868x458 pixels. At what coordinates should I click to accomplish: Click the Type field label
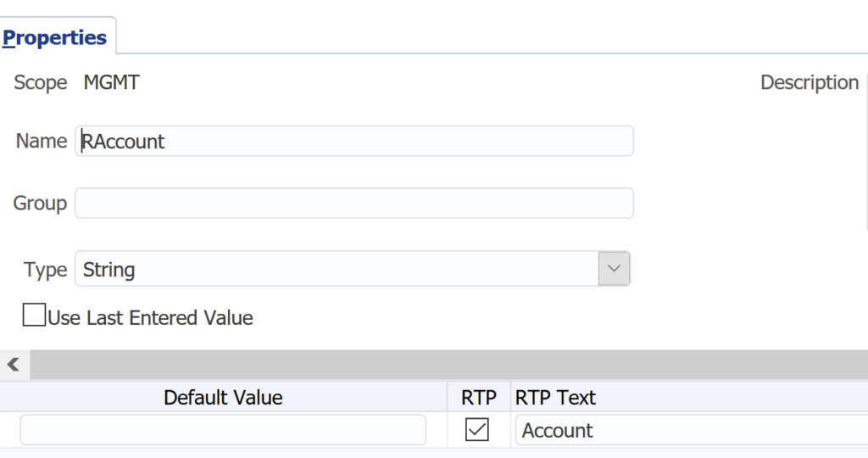pyautogui.click(x=46, y=270)
